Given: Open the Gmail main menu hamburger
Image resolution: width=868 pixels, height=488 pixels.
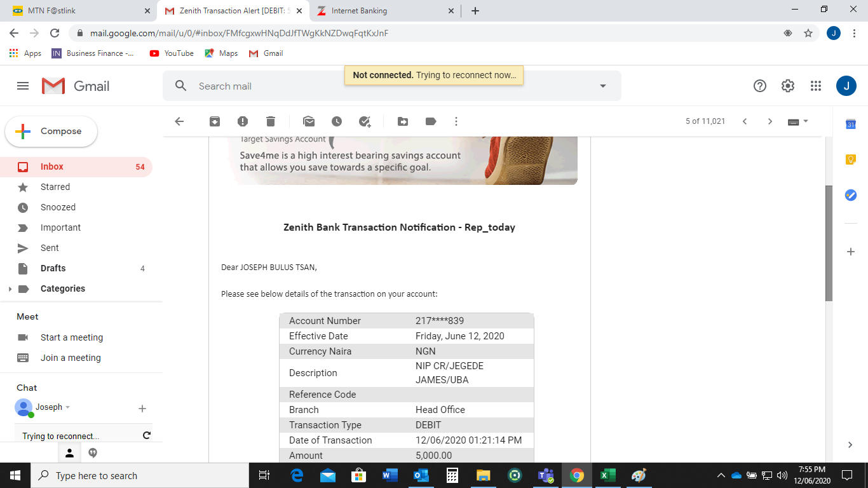Looking at the screenshot, I should (23, 86).
